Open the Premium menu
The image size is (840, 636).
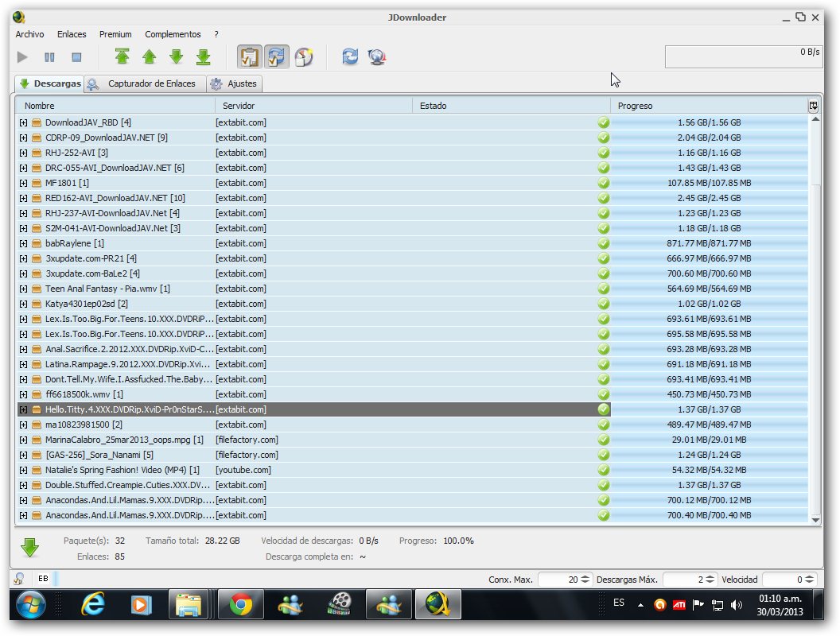tap(115, 34)
